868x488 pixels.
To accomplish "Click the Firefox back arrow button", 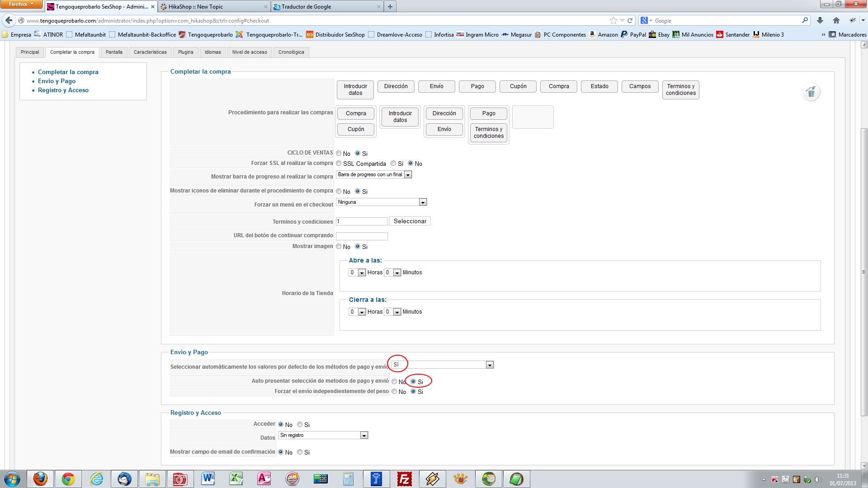I will [9, 20].
